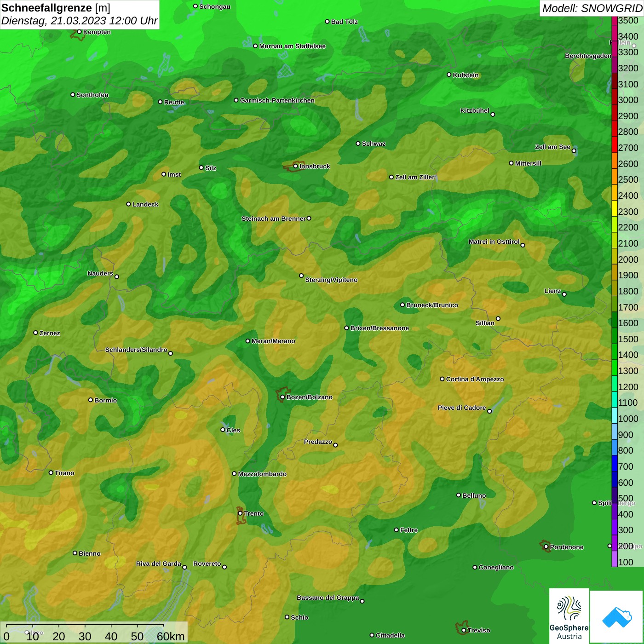Click the 2700 m red legend color
The height and width of the screenshot is (644, 644).
(x=615, y=144)
